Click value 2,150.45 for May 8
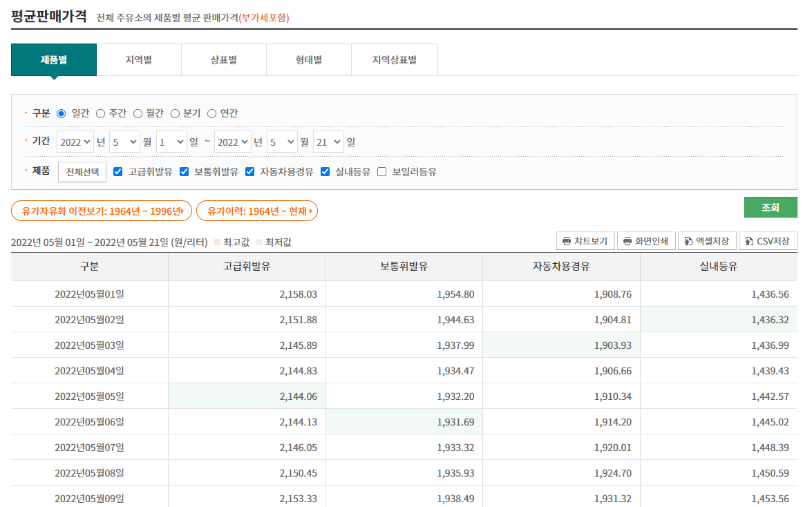Viewport: 812px width, 507px height. pos(299,473)
